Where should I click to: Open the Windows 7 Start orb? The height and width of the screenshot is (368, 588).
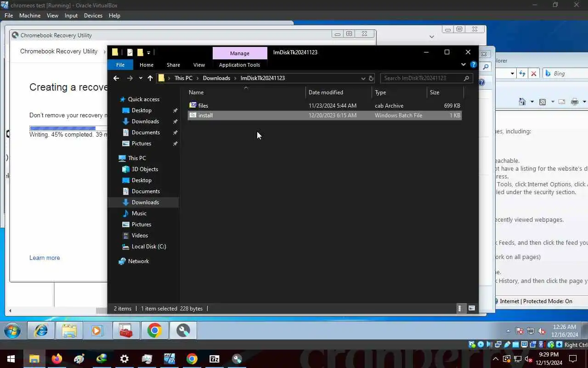point(12,331)
